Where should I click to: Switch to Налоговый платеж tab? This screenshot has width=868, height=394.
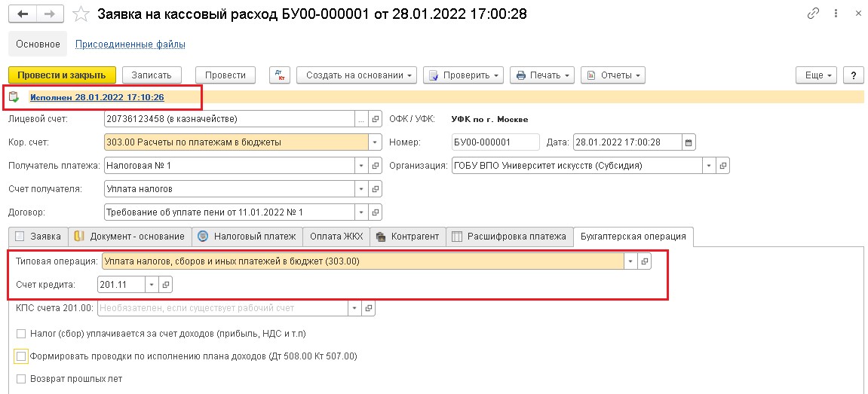point(247,237)
